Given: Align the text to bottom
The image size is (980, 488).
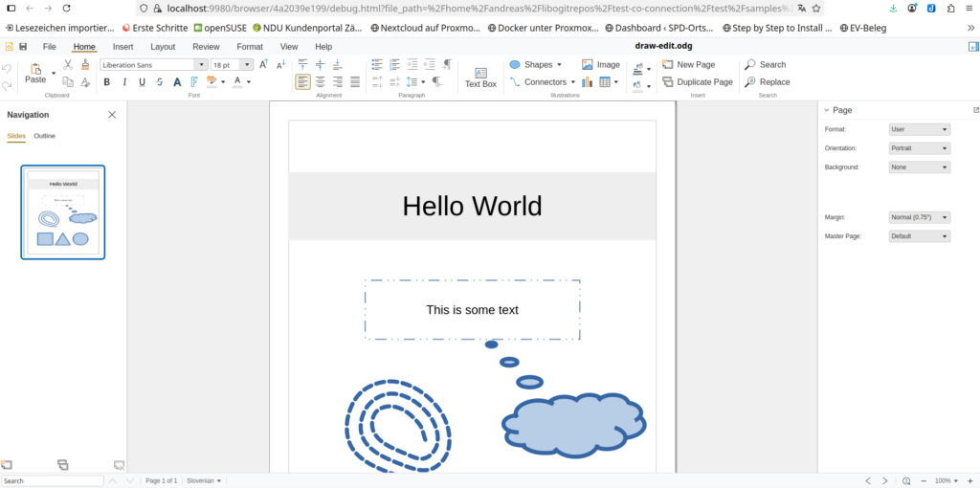Looking at the screenshot, I should pos(338,64).
